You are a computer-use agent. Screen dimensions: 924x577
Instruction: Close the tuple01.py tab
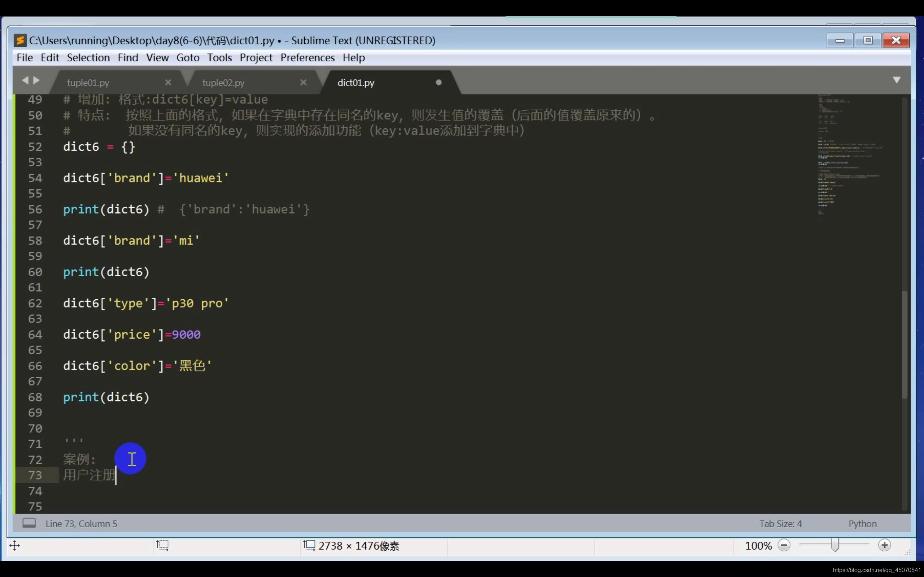(x=168, y=83)
